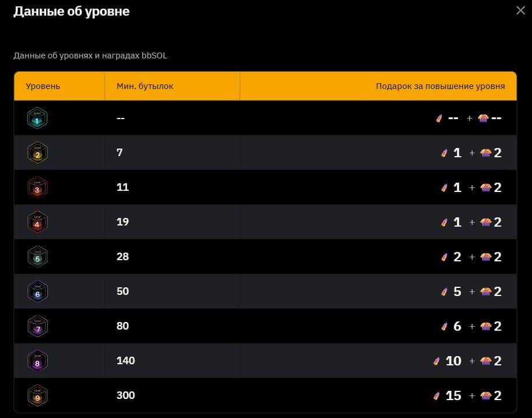Click the Level 7 purple badge icon
Viewport: 532px width, 418px height.
point(37,327)
